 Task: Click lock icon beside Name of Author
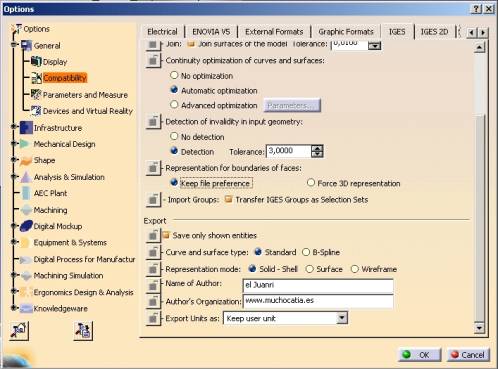tap(153, 286)
